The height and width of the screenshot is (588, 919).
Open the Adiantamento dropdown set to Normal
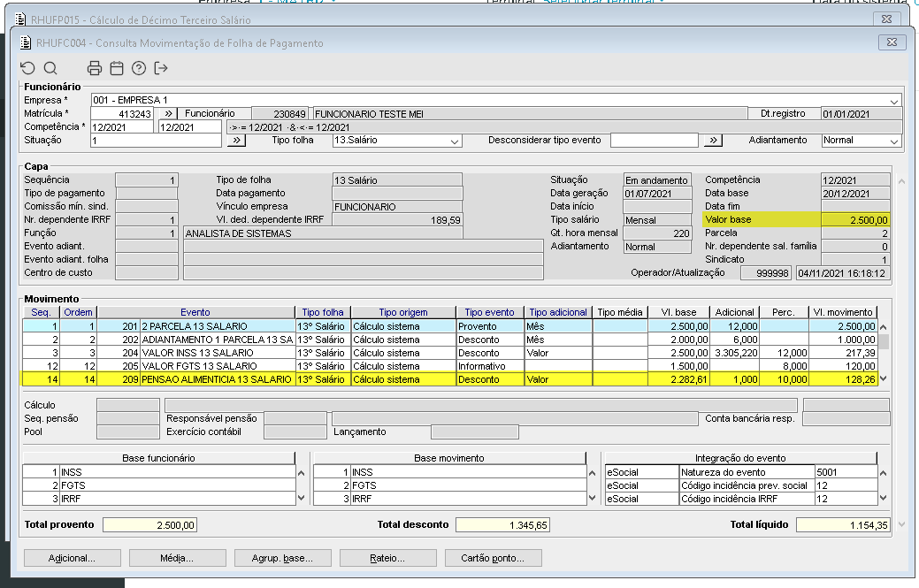(x=892, y=141)
